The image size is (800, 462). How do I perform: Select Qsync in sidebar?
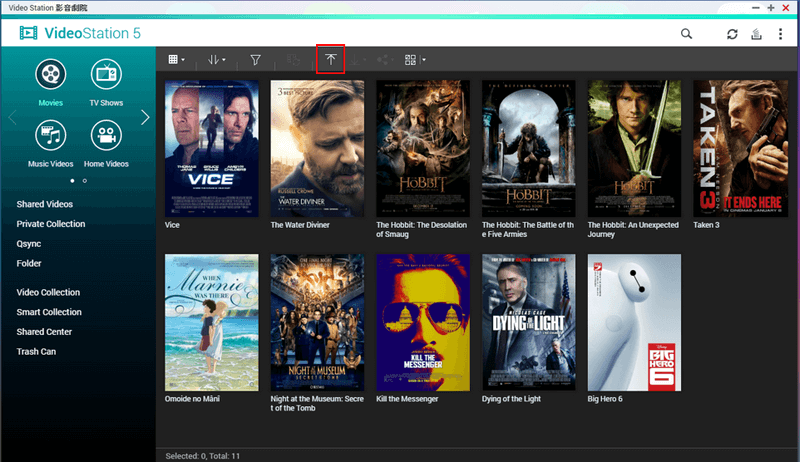(29, 244)
